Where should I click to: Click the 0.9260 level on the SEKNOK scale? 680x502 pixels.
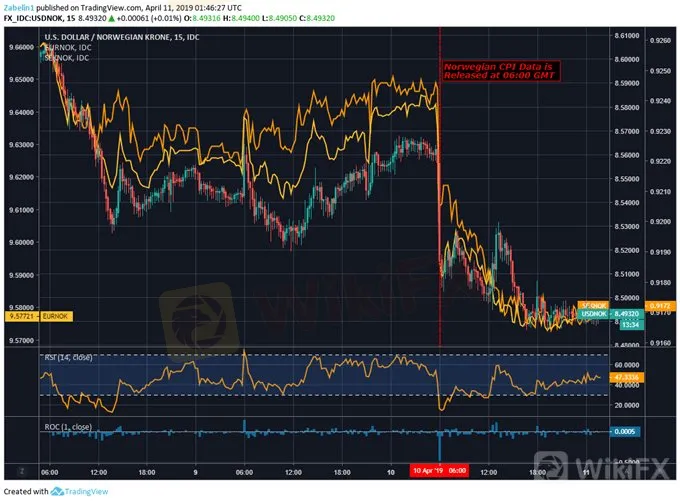click(x=660, y=40)
